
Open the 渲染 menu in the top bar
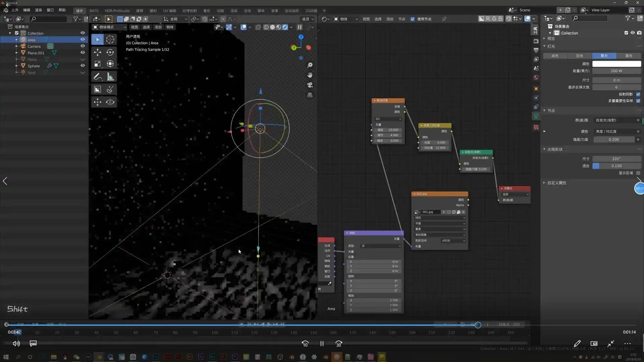pos(38,10)
